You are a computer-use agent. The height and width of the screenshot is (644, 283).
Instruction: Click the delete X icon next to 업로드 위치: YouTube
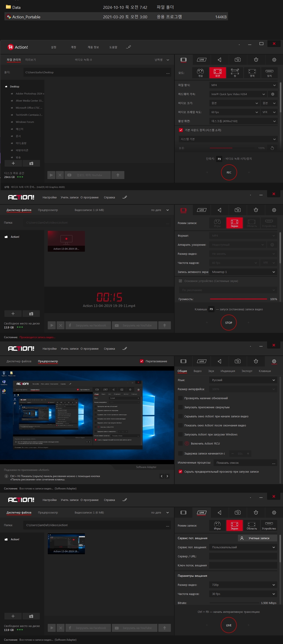(60, 175)
